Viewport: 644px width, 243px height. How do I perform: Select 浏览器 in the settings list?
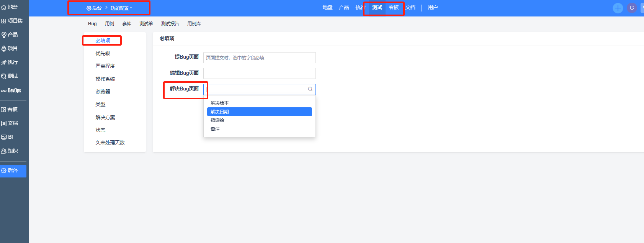[x=103, y=92]
